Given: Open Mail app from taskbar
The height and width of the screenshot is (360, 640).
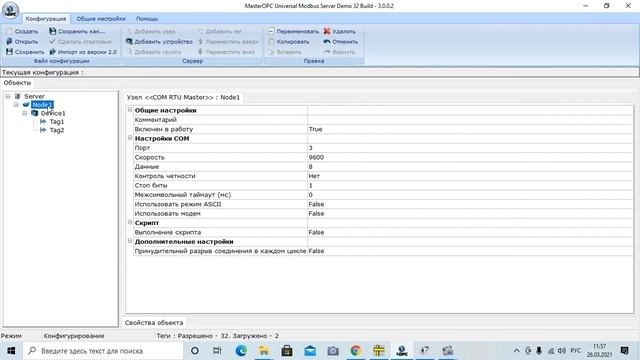Looking at the screenshot, I should pos(310,351).
